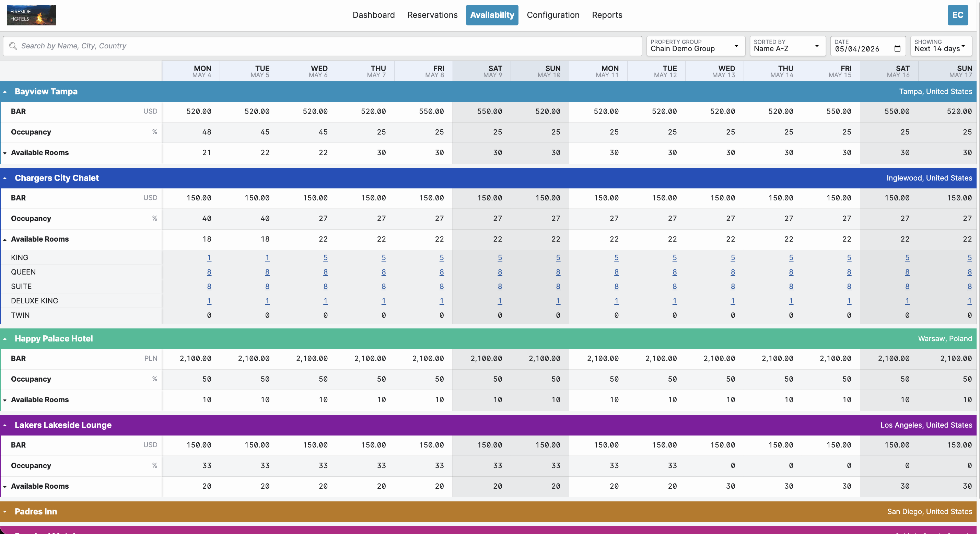Switch to the Reports tab
The width and height of the screenshot is (980, 534).
pyautogui.click(x=607, y=15)
